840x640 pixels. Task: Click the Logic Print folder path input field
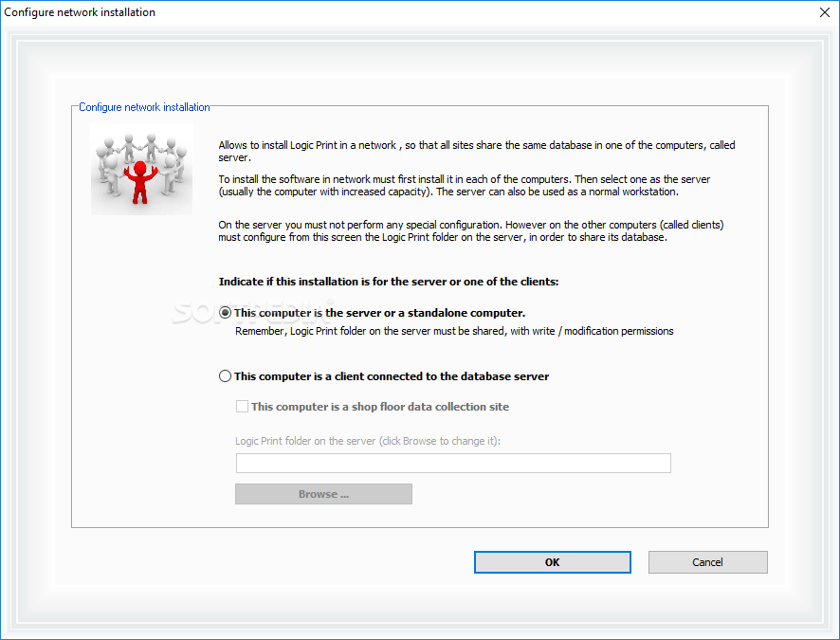453,464
